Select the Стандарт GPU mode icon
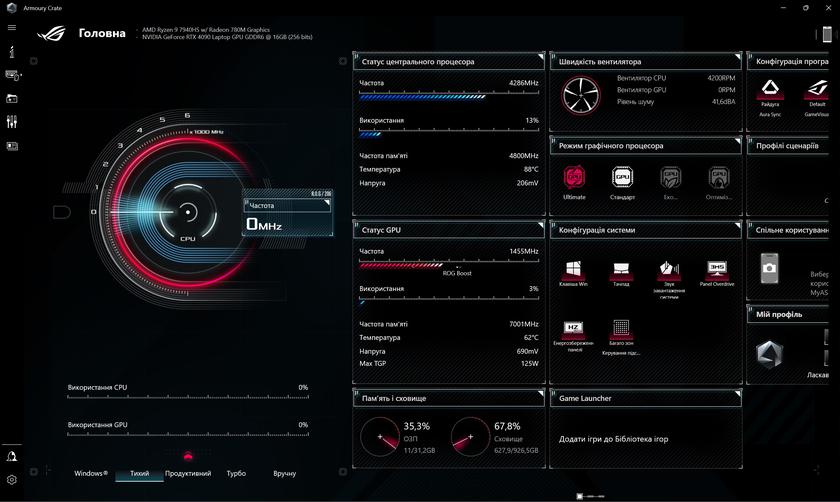The image size is (840, 502). click(x=622, y=178)
